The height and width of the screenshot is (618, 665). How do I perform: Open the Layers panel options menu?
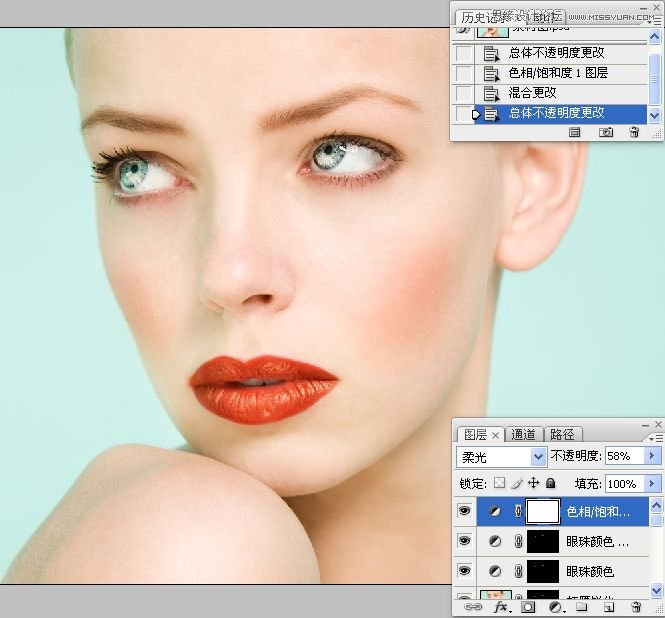coord(657,438)
